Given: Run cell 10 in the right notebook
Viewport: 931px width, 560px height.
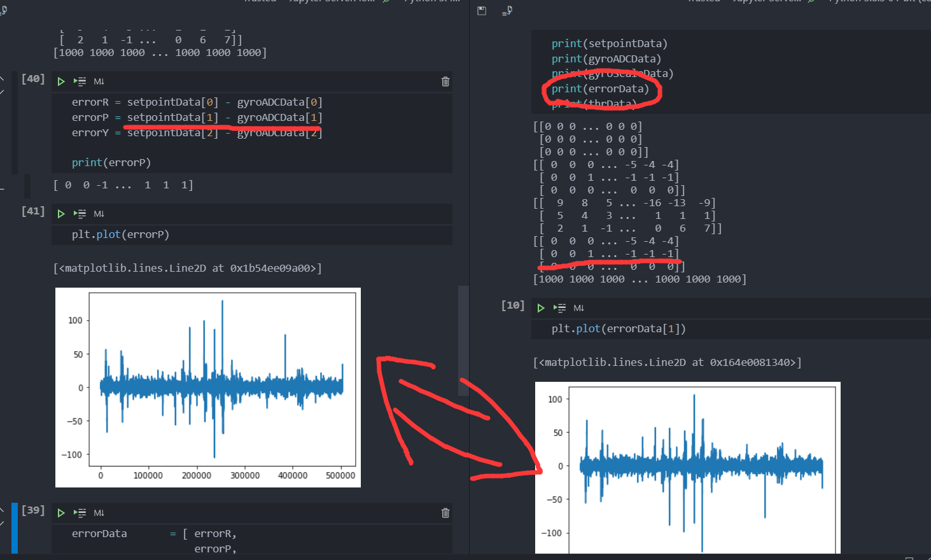Looking at the screenshot, I should pyautogui.click(x=541, y=308).
